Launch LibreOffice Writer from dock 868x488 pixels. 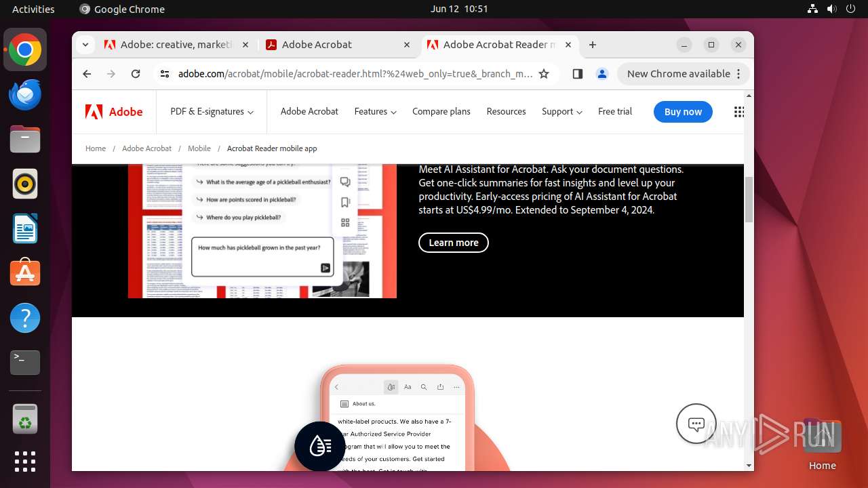(x=25, y=228)
